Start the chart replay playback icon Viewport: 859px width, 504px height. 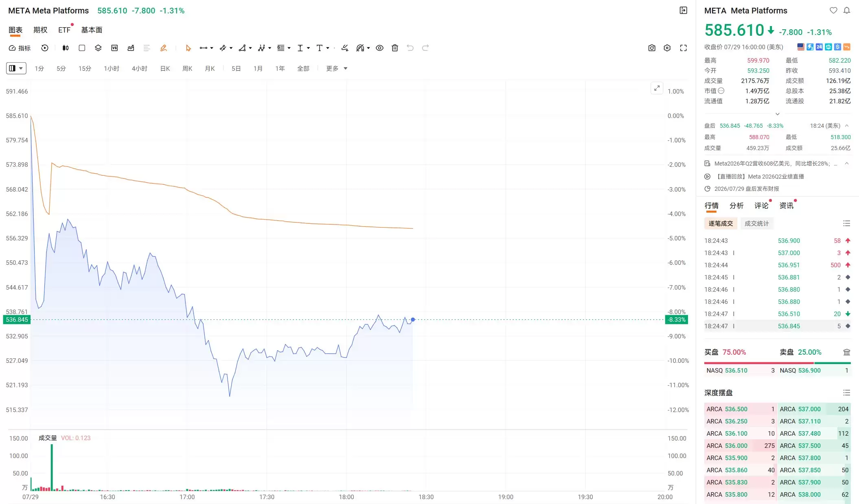(x=45, y=48)
